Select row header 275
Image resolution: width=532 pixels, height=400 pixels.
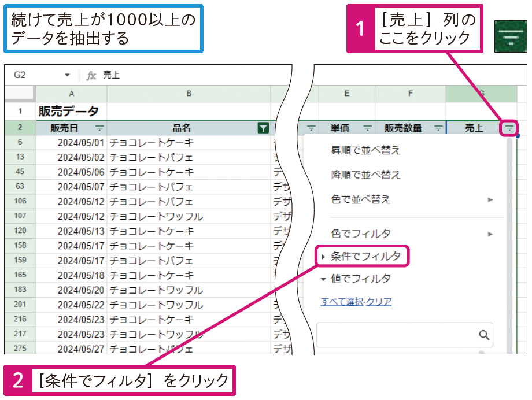point(20,348)
